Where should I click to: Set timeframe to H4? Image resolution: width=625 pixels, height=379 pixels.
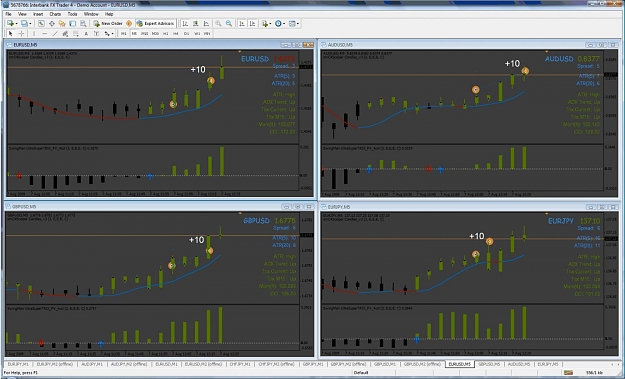[x=176, y=33]
